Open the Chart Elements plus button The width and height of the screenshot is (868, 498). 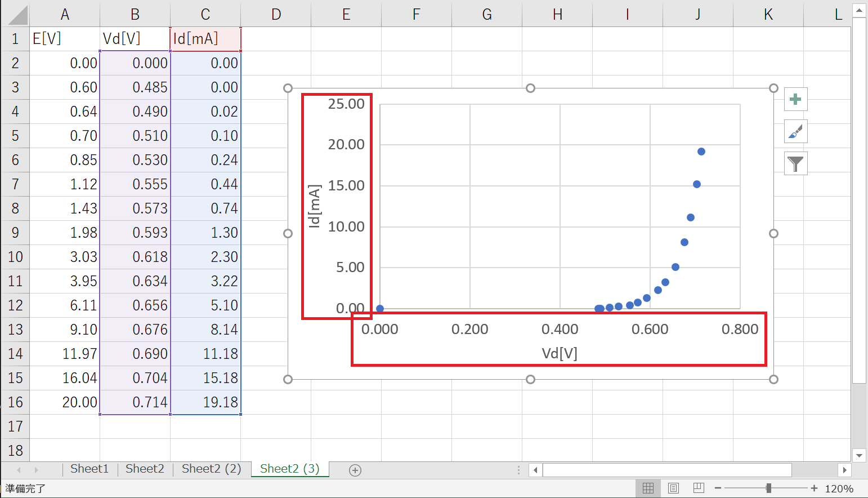point(795,100)
